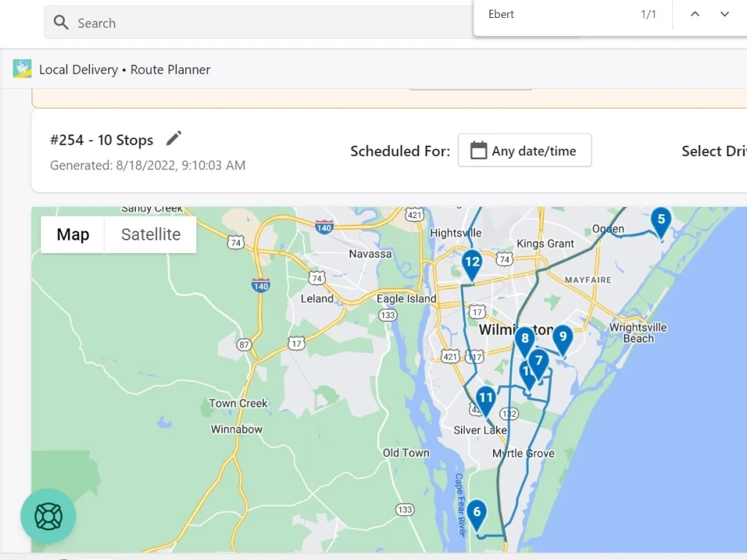Edit route name with pencil icon
Screen dimensions: 747x560
click(x=174, y=139)
